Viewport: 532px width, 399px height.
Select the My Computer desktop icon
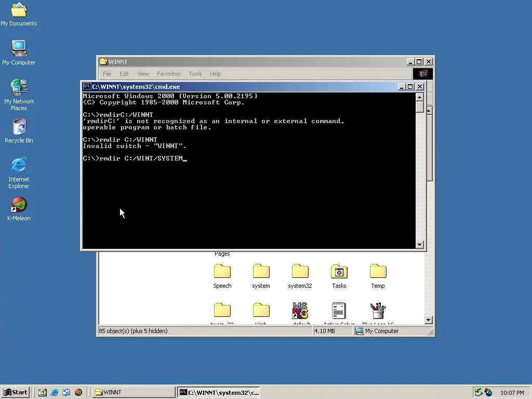(x=19, y=52)
